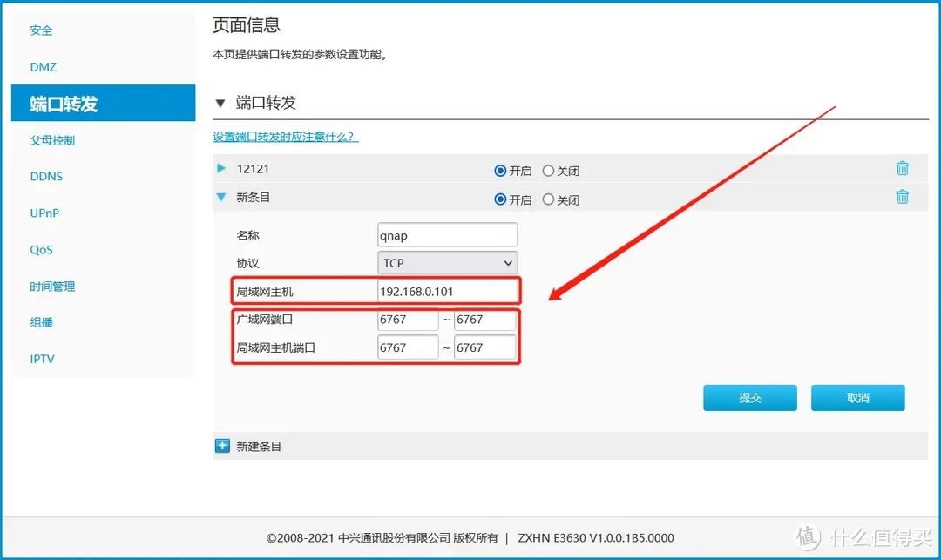
Task: Open the IPTV settings page
Action: coord(41,359)
